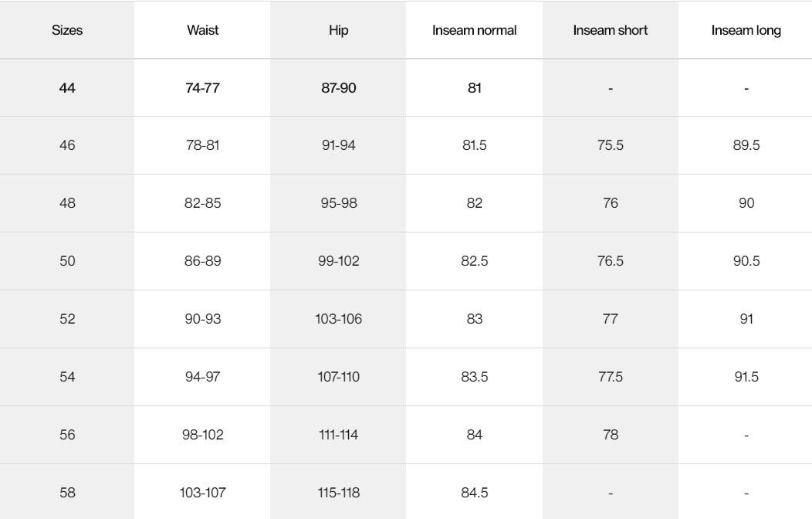Select waist range 103-107
Image resolution: width=812 pixels, height=519 pixels.
(202, 493)
